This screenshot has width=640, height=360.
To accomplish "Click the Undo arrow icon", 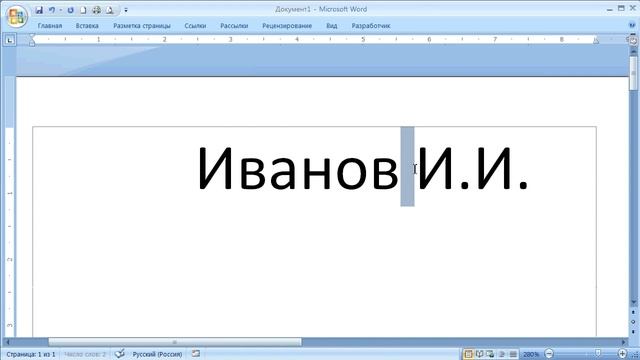I will click(52, 10).
